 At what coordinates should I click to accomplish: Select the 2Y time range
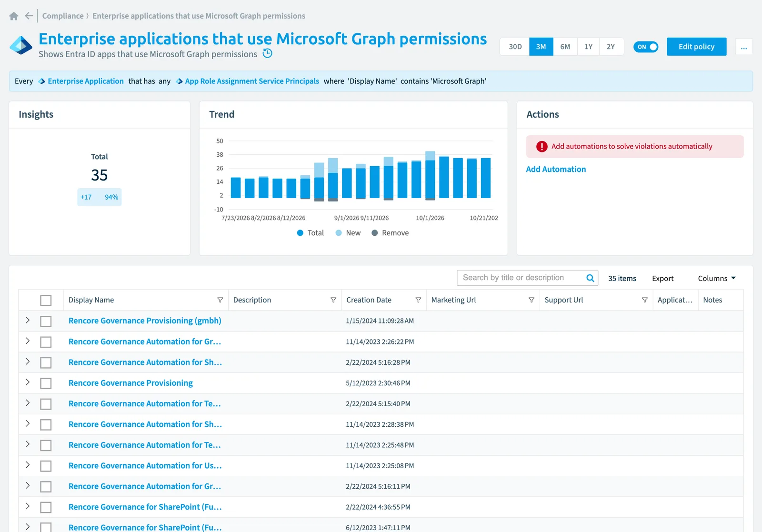[x=611, y=47]
